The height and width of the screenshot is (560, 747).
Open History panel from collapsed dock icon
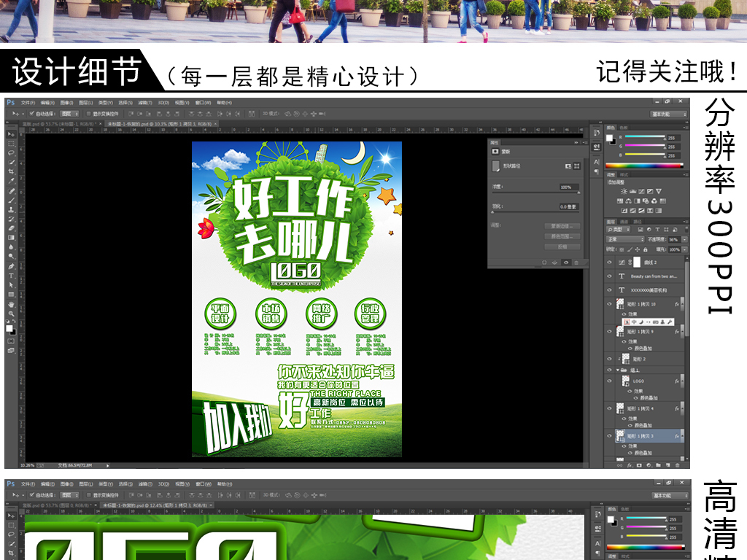(x=597, y=133)
